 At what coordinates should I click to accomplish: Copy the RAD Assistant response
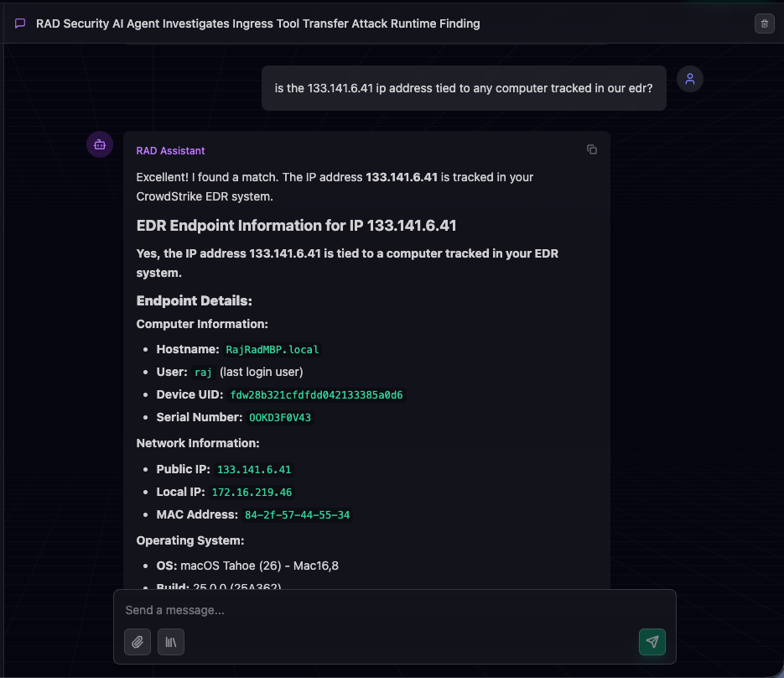click(592, 149)
